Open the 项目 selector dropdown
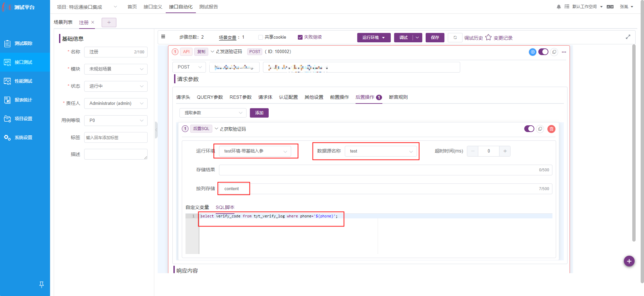The image size is (644, 296). (x=87, y=7)
